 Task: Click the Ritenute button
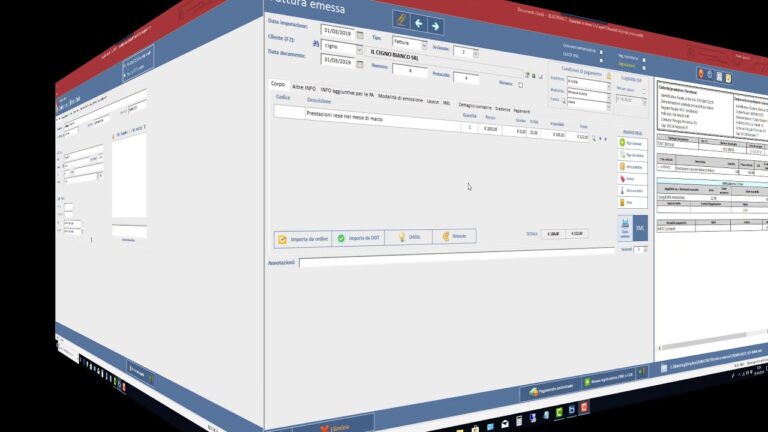click(454, 236)
